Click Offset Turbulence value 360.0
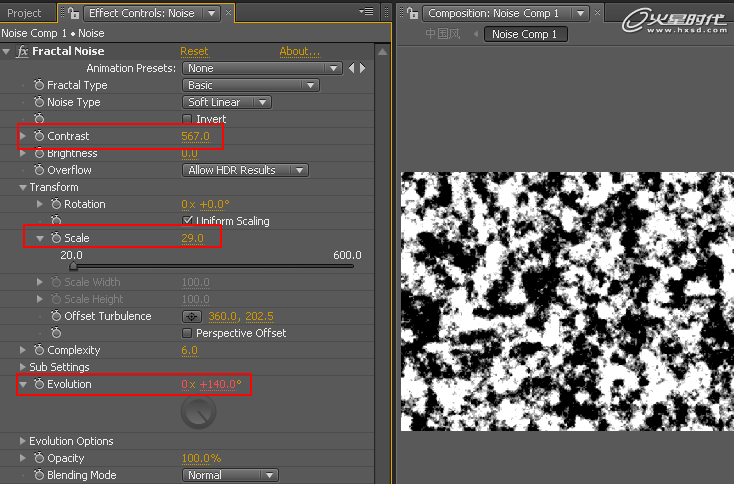Screen dimensions: 734x484 (223, 316)
